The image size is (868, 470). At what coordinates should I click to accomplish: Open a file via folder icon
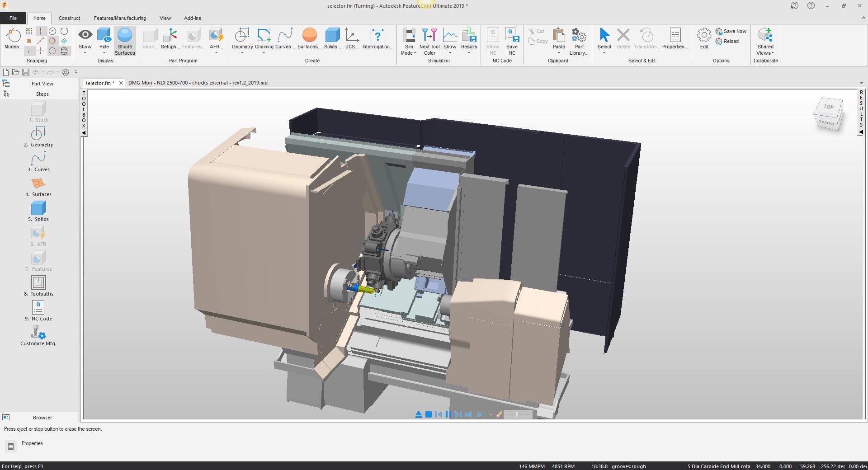pyautogui.click(x=15, y=72)
